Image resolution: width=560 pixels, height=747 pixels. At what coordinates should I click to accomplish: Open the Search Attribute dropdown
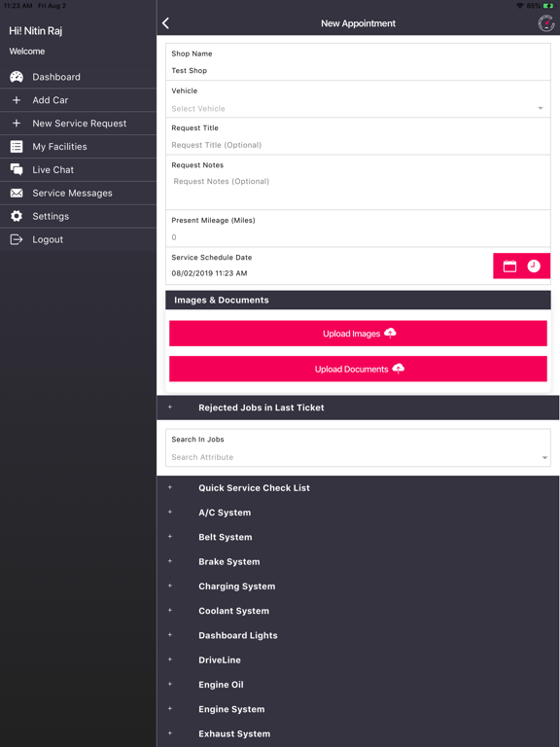click(x=358, y=457)
